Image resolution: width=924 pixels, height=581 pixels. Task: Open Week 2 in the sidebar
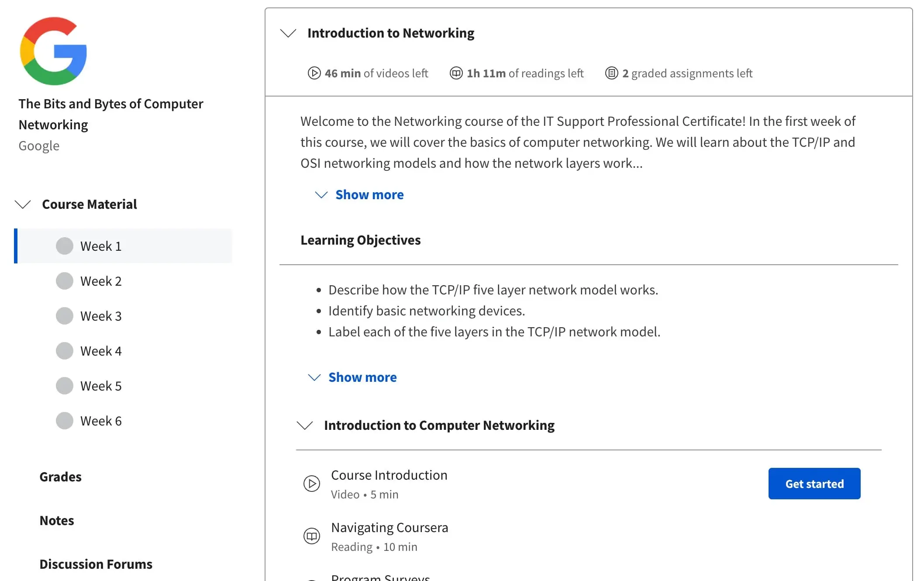pos(101,281)
